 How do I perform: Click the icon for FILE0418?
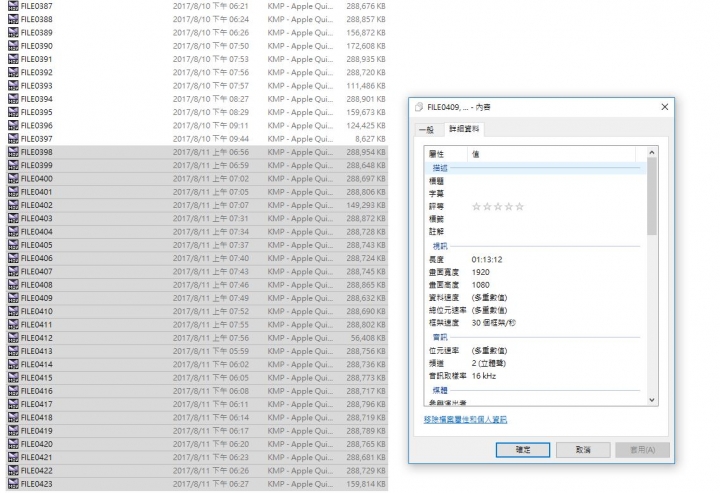coord(13,418)
